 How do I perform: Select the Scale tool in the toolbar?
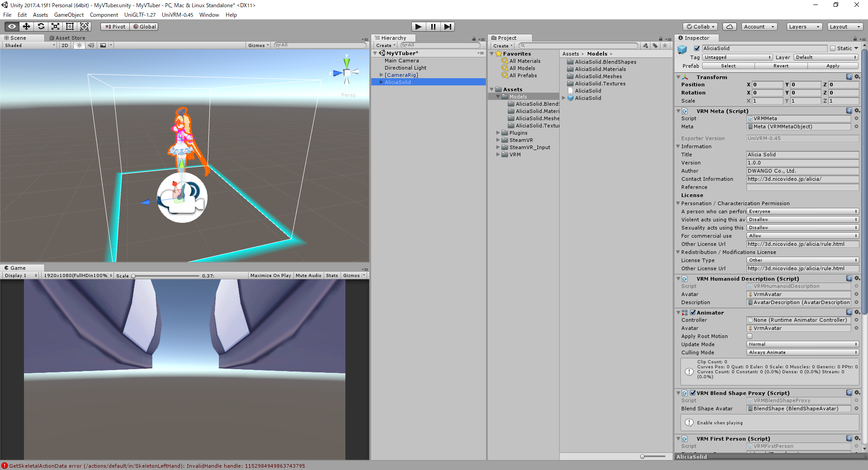pyautogui.click(x=55, y=26)
